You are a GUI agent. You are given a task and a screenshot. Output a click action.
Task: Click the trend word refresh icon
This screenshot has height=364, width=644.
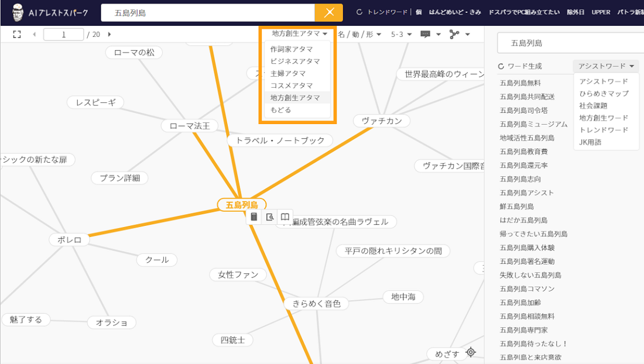[x=359, y=12]
